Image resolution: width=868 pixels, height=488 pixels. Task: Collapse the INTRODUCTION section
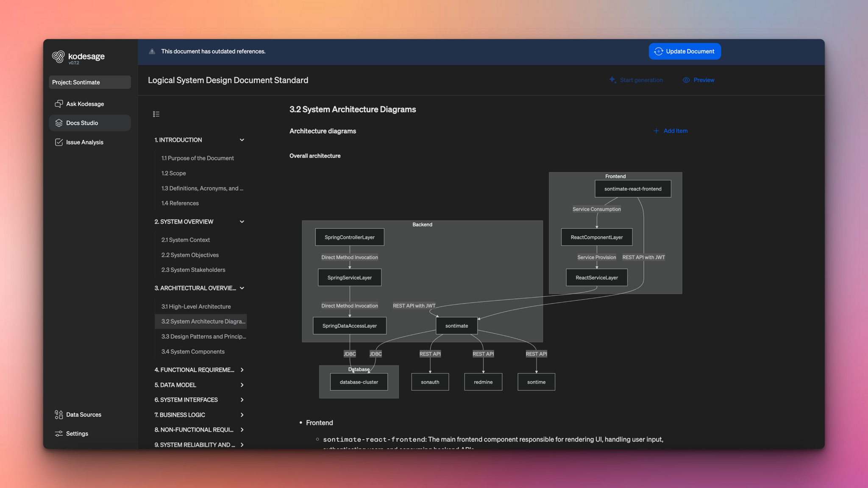242,139
